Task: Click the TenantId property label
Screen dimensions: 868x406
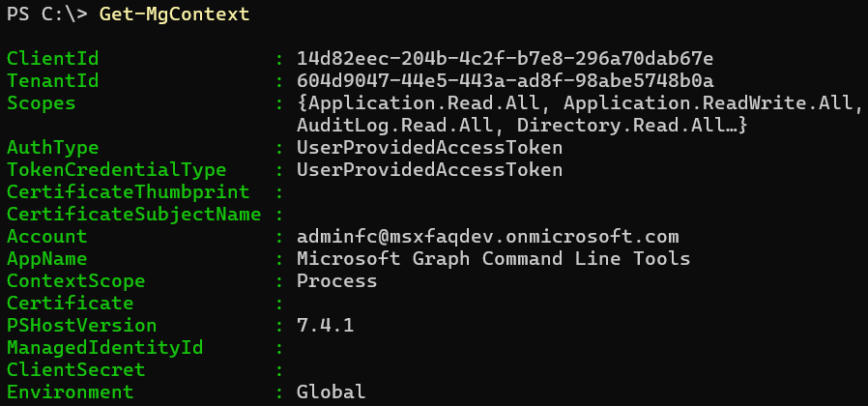Action: pyautogui.click(x=52, y=81)
